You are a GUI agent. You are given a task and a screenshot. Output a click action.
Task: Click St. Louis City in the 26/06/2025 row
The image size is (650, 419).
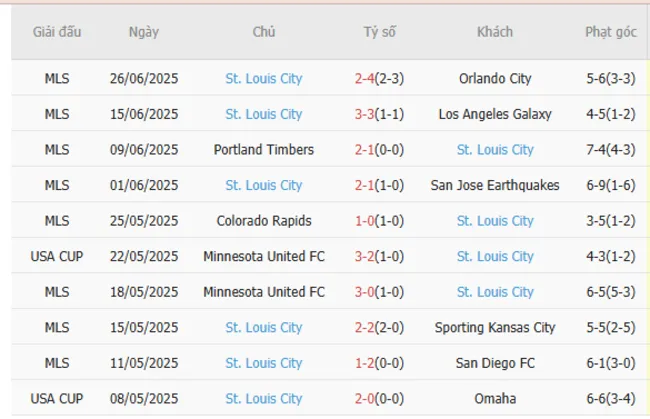(264, 79)
